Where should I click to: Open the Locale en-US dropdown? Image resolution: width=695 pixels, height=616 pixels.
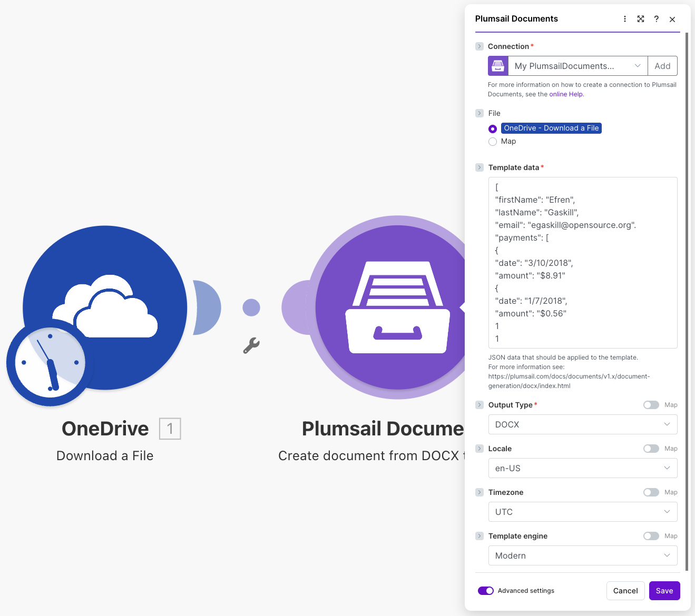[x=583, y=468]
